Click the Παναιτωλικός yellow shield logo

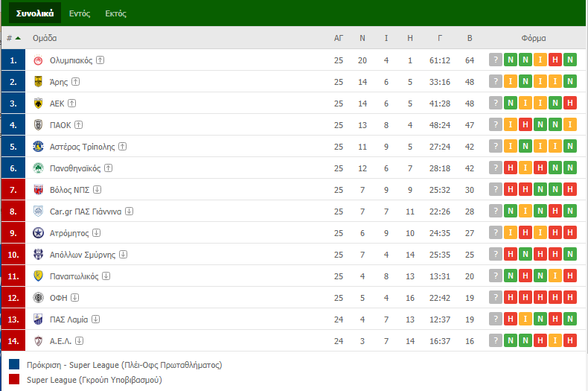38,276
